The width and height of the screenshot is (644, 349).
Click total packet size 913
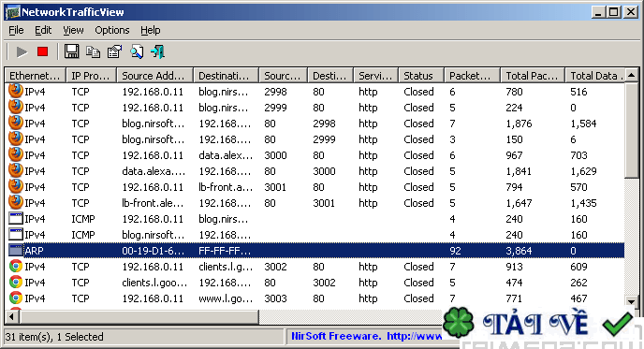(514, 267)
